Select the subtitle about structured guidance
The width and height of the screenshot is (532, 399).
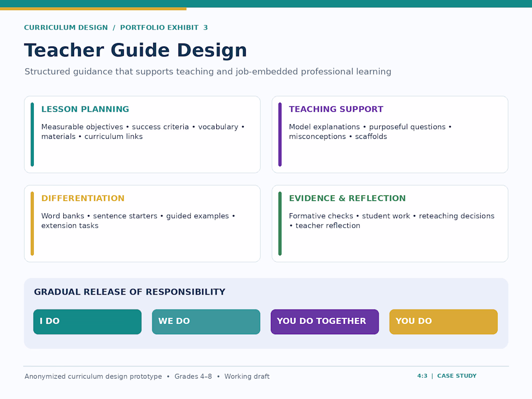click(207, 72)
